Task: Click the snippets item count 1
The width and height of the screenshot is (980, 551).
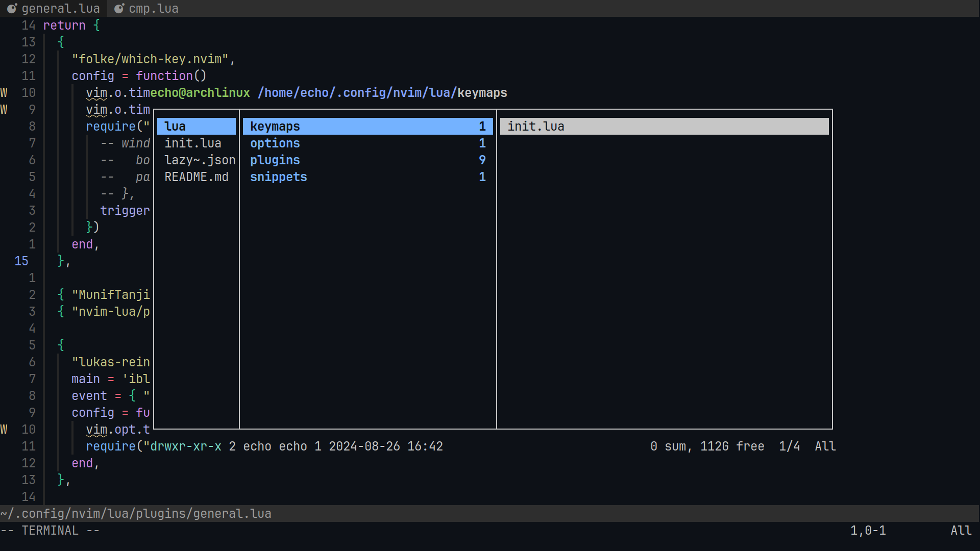Action: point(482,177)
